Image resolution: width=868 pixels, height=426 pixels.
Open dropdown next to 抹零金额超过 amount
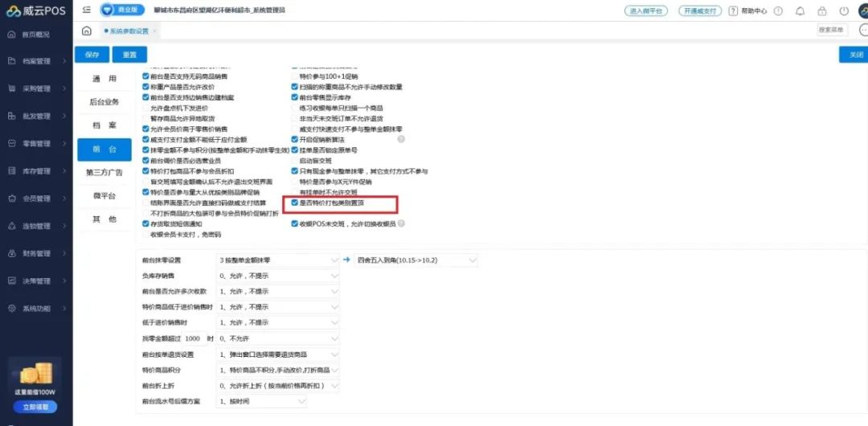pos(277,338)
